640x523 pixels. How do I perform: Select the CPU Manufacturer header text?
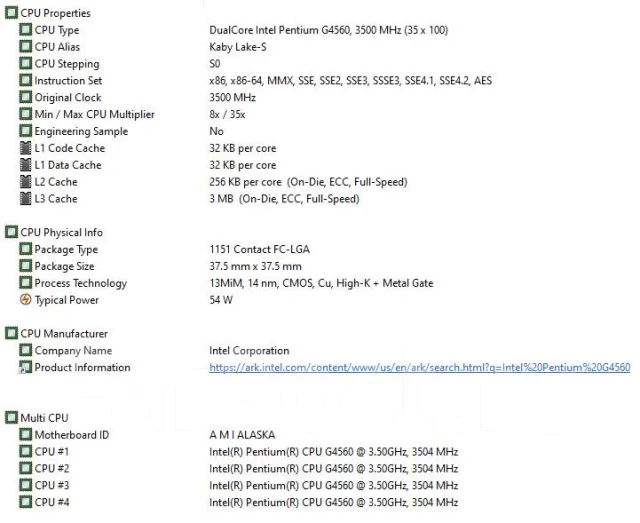(64, 334)
